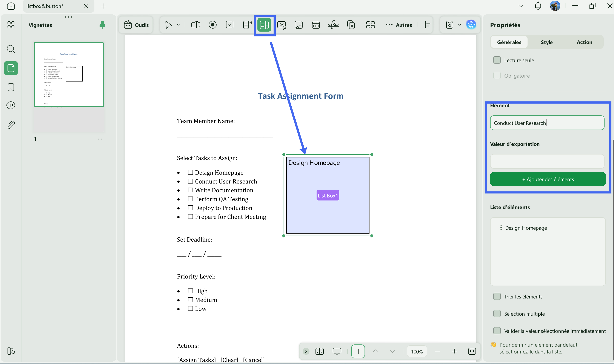Check Valider la valeur sélectionnée immédiatement
This screenshot has height=364, width=614.
[x=497, y=331]
